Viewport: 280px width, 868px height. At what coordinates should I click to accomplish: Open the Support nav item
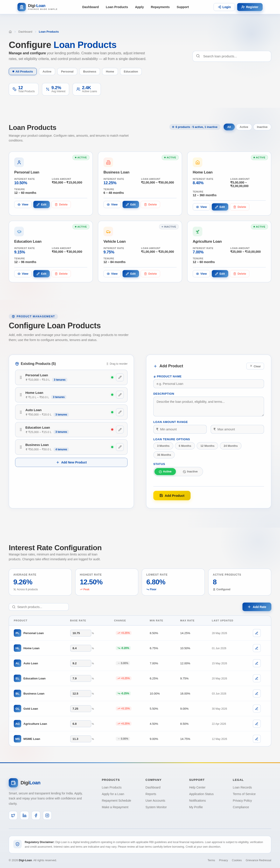(x=183, y=7)
